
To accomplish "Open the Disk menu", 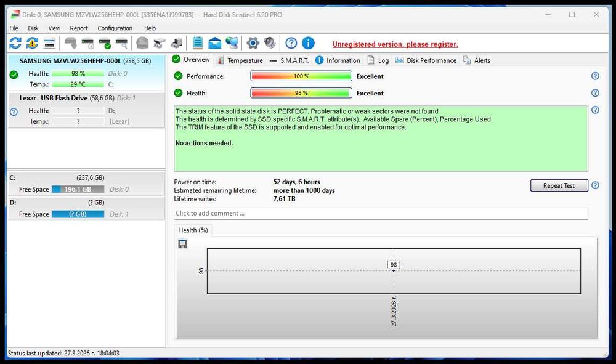I will tap(33, 28).
